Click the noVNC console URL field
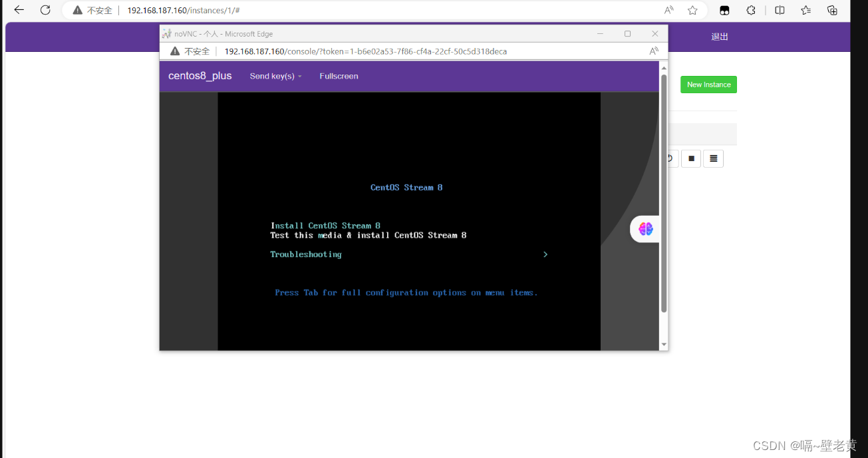 point(366,51)
